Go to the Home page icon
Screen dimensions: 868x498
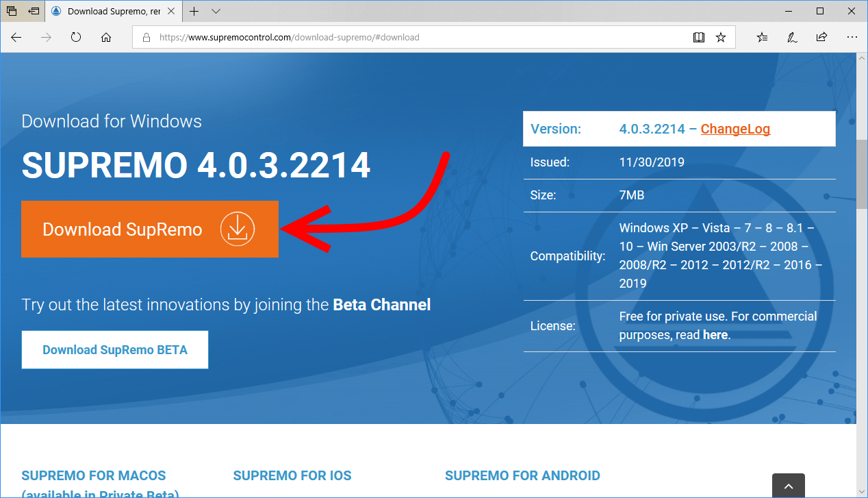pyautogui.click(x=106, y=38)
